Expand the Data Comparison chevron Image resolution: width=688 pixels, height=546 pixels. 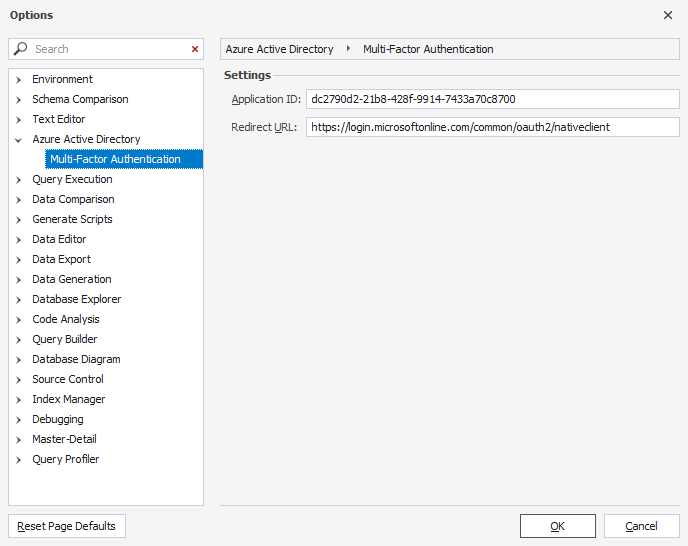(x=18, y=200)
